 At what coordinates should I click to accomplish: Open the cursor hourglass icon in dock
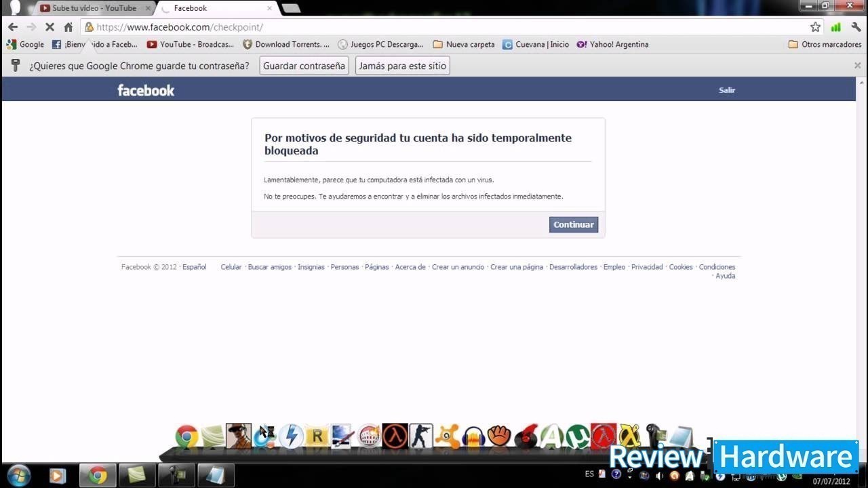pyautogui.click(x=264, y=436)
